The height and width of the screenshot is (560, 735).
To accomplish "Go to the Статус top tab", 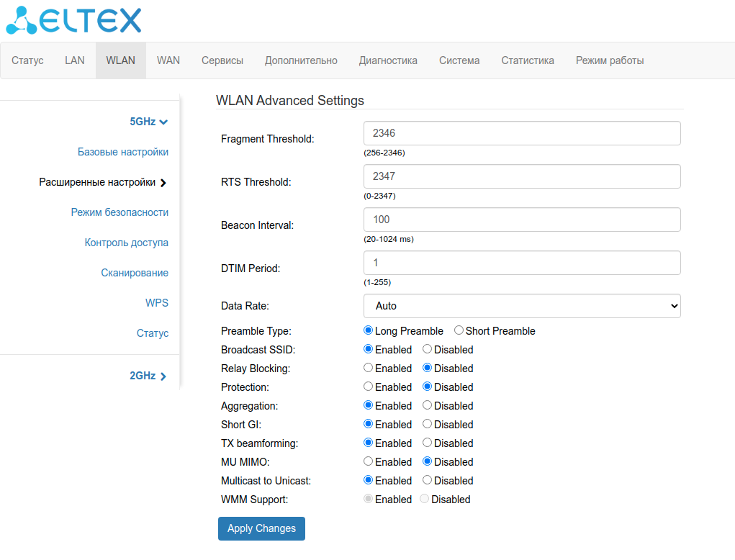I will pos(27,60).
